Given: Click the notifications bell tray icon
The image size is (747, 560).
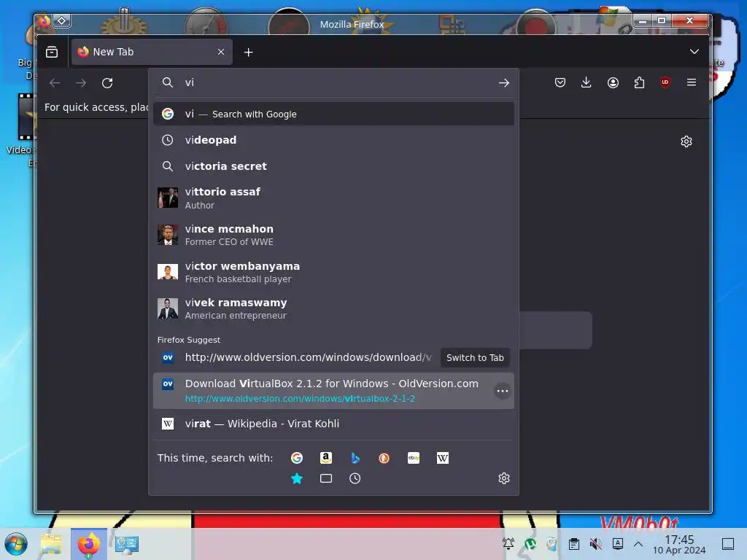Looking at the screenshot, I should (x=508, y=544).
